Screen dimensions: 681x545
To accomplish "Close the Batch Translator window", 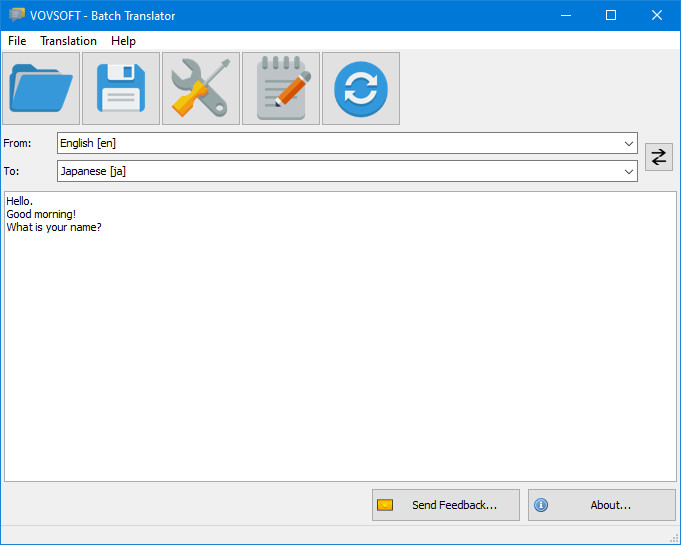I will coord(657,15).
